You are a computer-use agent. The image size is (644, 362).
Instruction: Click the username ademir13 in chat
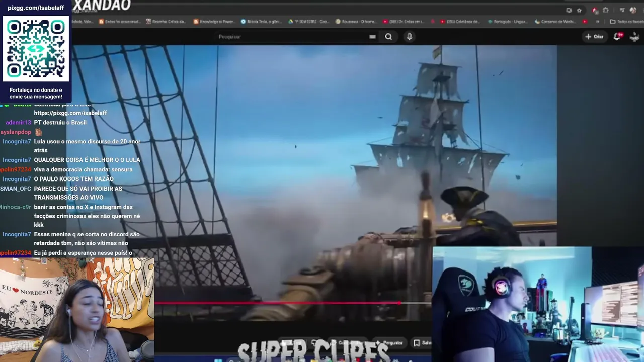pyautogui.click(x=18, y=123)
